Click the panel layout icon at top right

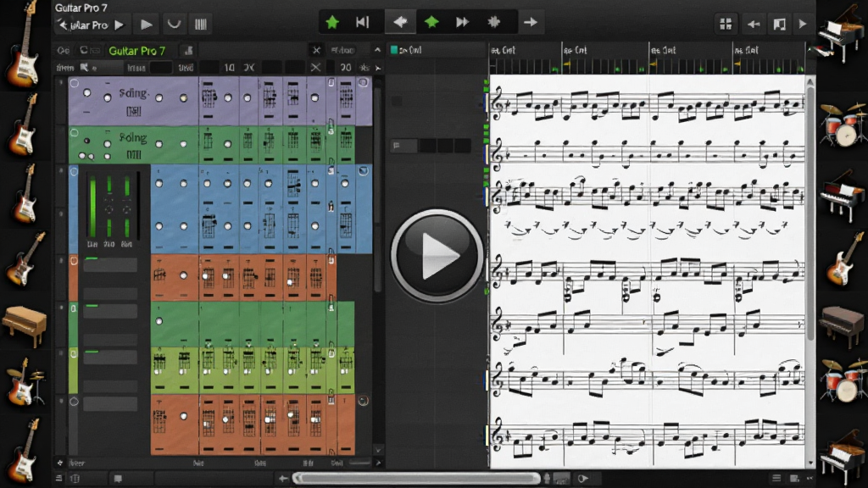coord(780,24)
